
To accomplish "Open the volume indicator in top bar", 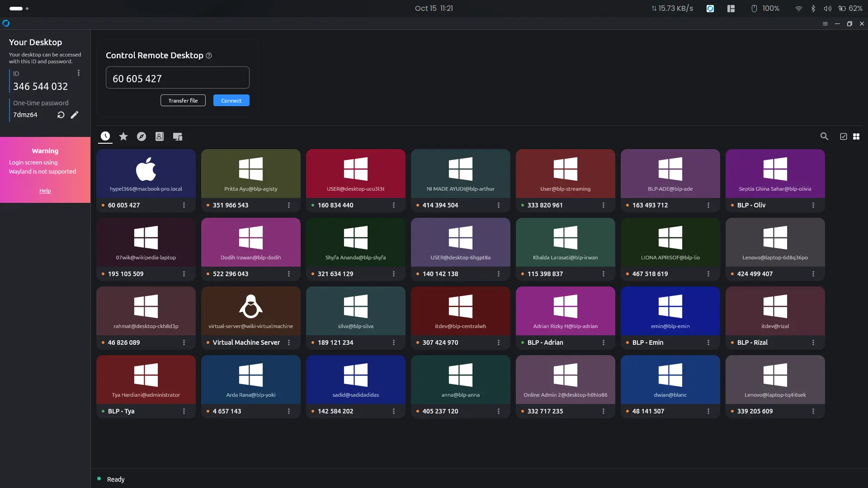I will pyautogui.click(x=827, y=9).
